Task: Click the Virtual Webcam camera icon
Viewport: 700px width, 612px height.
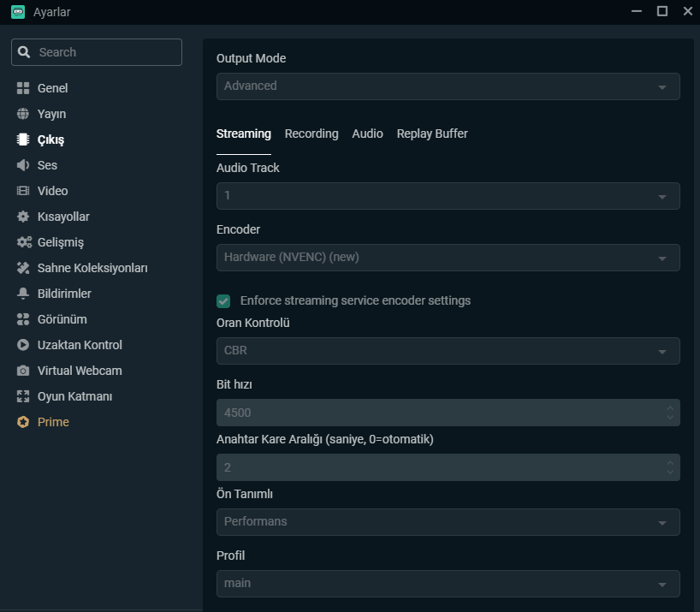Action: pos(23,371)
